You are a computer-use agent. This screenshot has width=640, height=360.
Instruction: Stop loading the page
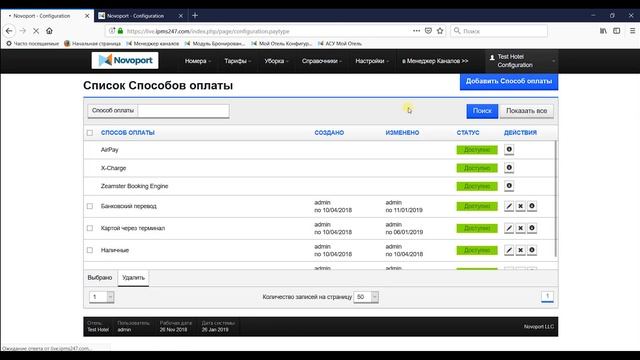point(36,31)
